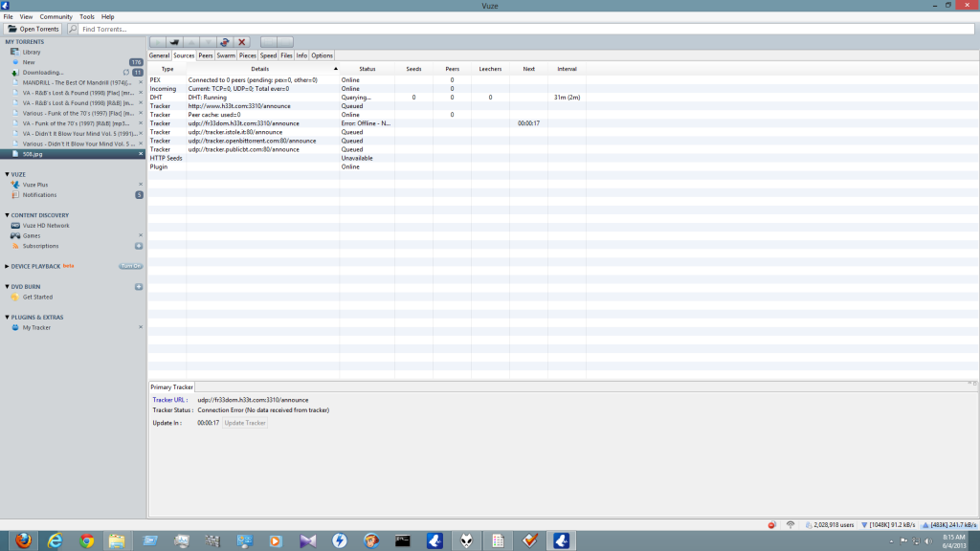Collapse the PLUGINS & EXTRAS section
The height and width of the screenshot is (551, 980).
[7, 318]
